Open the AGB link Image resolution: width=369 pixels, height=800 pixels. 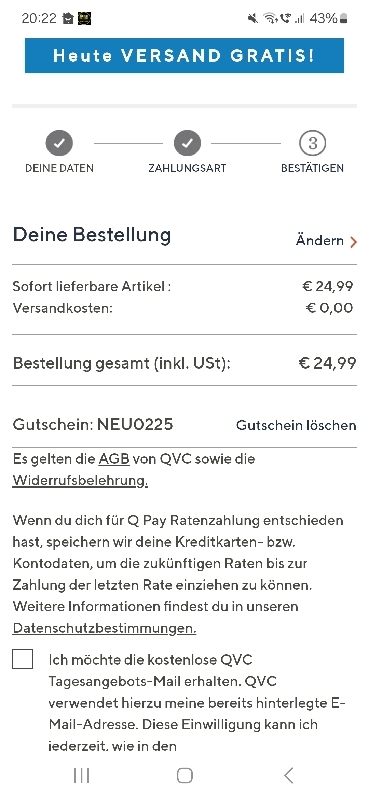pyautogui.click(x=114, y=459)
